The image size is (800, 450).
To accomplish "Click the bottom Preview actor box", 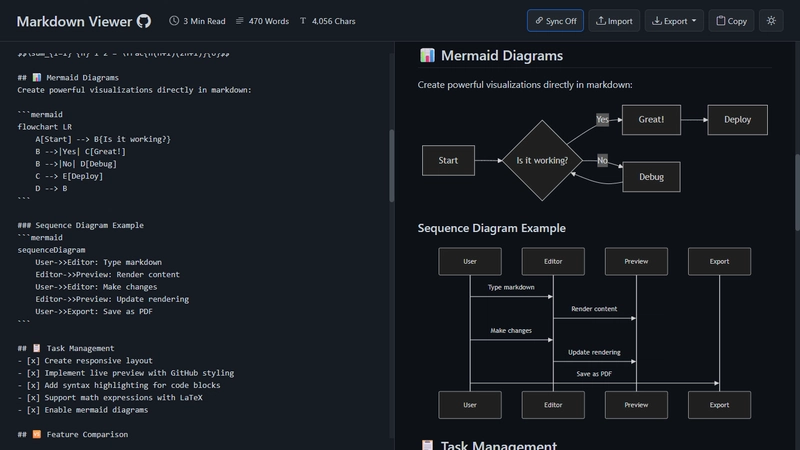I will tap(636, 405).
